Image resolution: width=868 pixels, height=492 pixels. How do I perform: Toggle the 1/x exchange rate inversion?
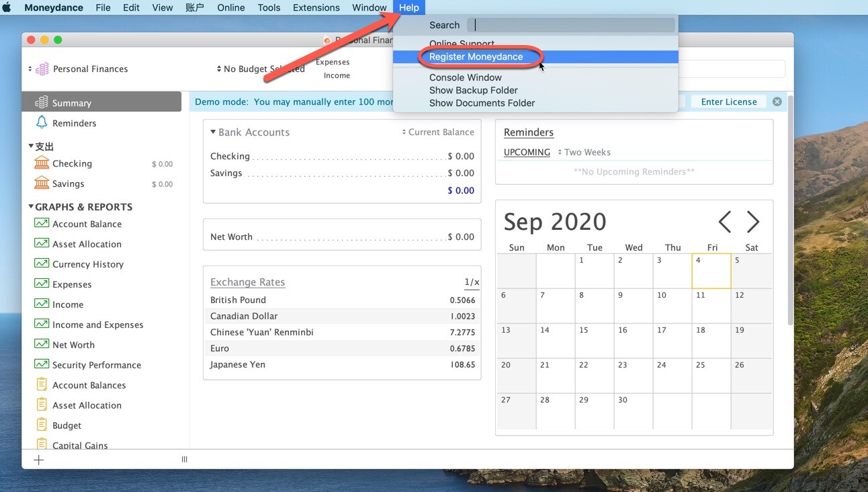click(472, 282)
